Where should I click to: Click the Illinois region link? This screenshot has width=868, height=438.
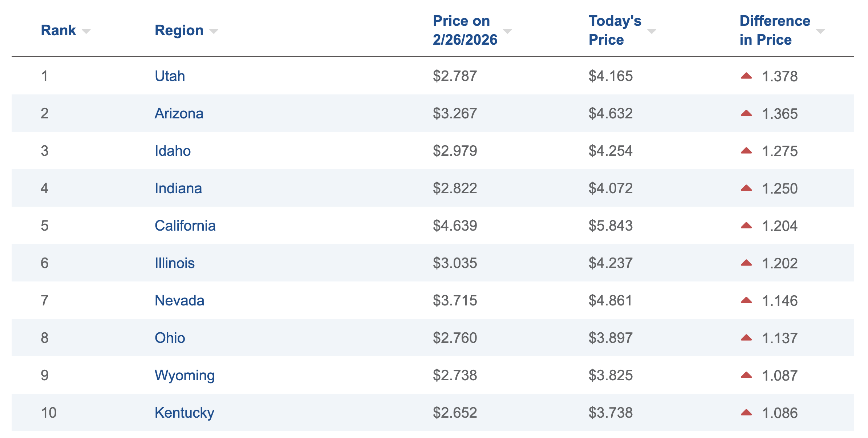174,263
